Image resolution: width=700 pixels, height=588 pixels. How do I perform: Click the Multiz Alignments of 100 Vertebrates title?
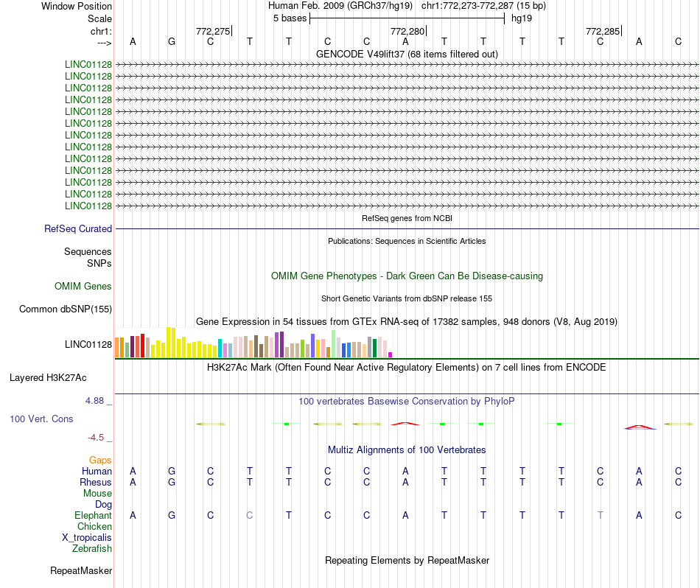point(407,449)
